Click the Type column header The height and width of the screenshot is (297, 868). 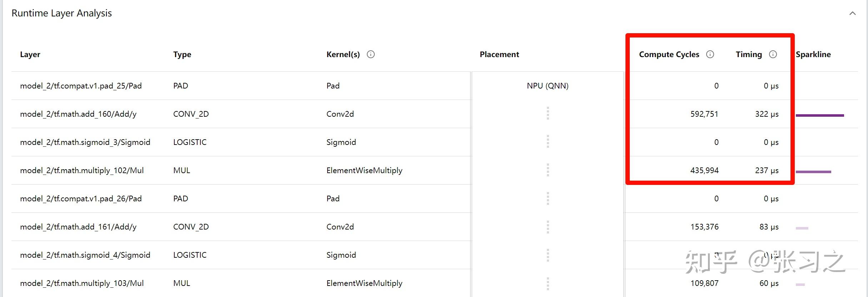[x=182, y=54]
